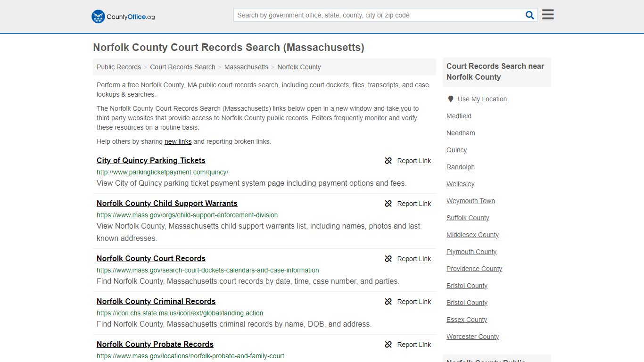Screen dimensions: 644x362
Task: Report link for Norfolk County Criminal Records
Action: 408,302
